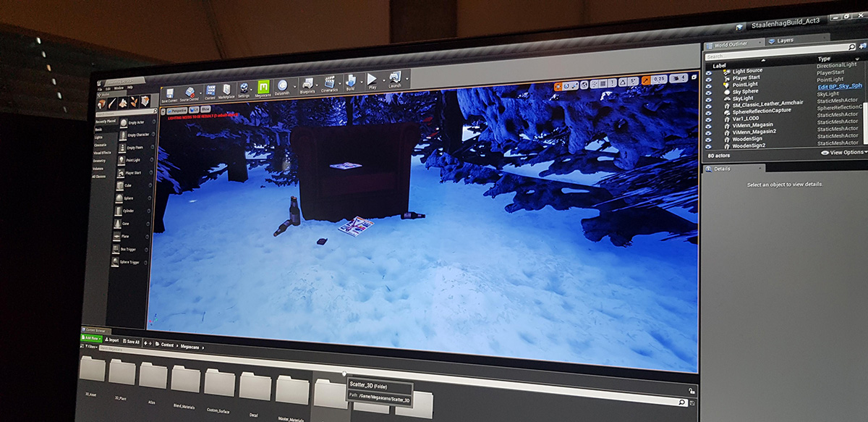Click the Megascans breadcrumb path segment
Screen dimensions: 868x422
coord(191,347)
